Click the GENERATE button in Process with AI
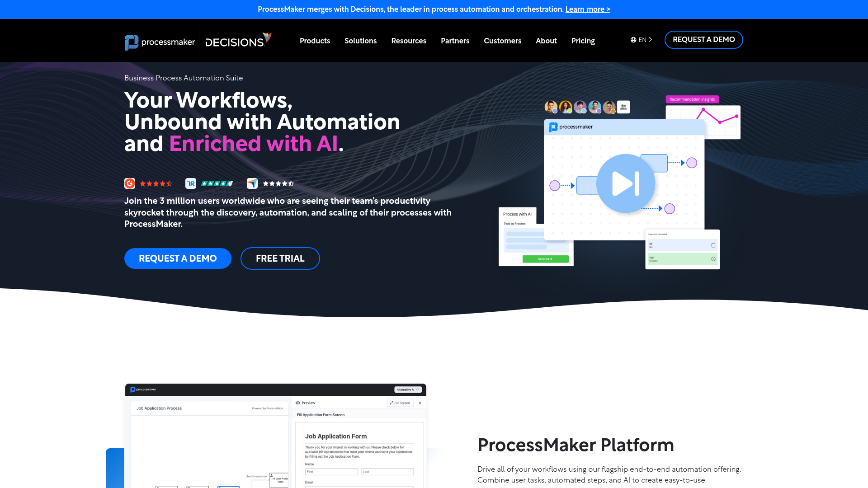The width and height of the screenshot is (868, 488). (x=545, y=259)
